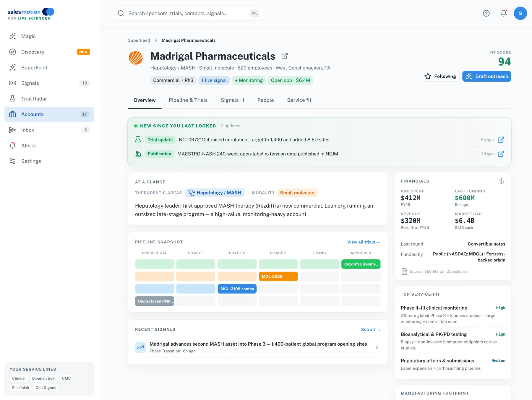Click the search sponsors input field
This screenshot has height=400, width=532.
point(188,13)
